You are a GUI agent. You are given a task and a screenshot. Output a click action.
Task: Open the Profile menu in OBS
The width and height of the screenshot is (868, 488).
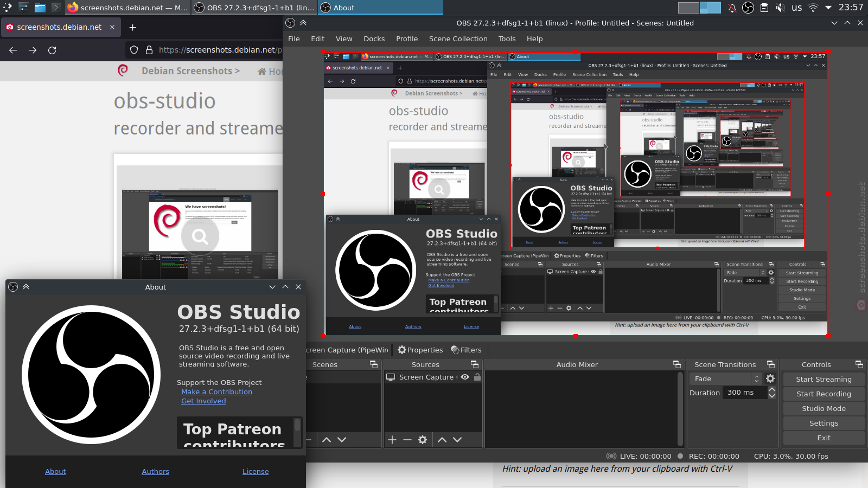click(x=407, y=39)
